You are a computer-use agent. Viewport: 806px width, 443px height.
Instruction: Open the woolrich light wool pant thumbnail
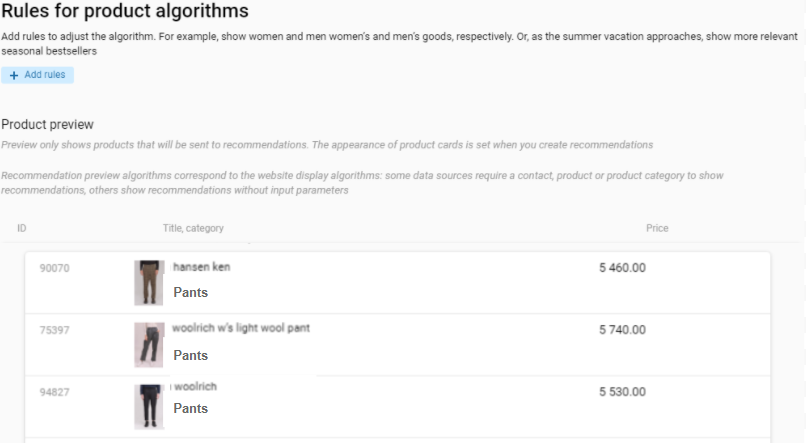(149, 345)
